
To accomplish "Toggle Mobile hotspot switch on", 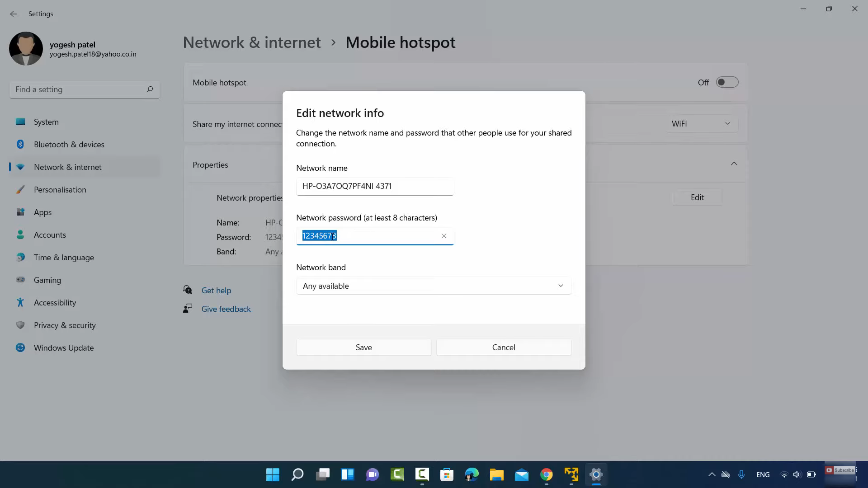I will (726, 82).
